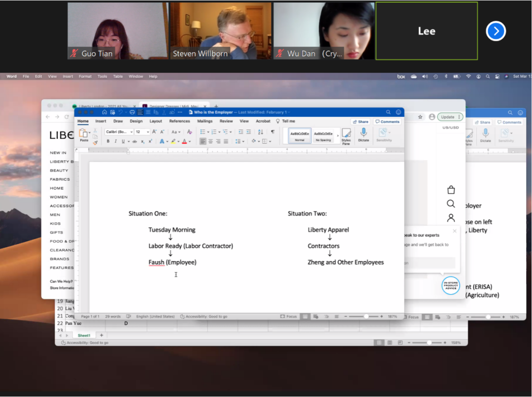Open the FABRICS link on the Liberty site
This screenshot has width=532, height=397.
point(60,179)
